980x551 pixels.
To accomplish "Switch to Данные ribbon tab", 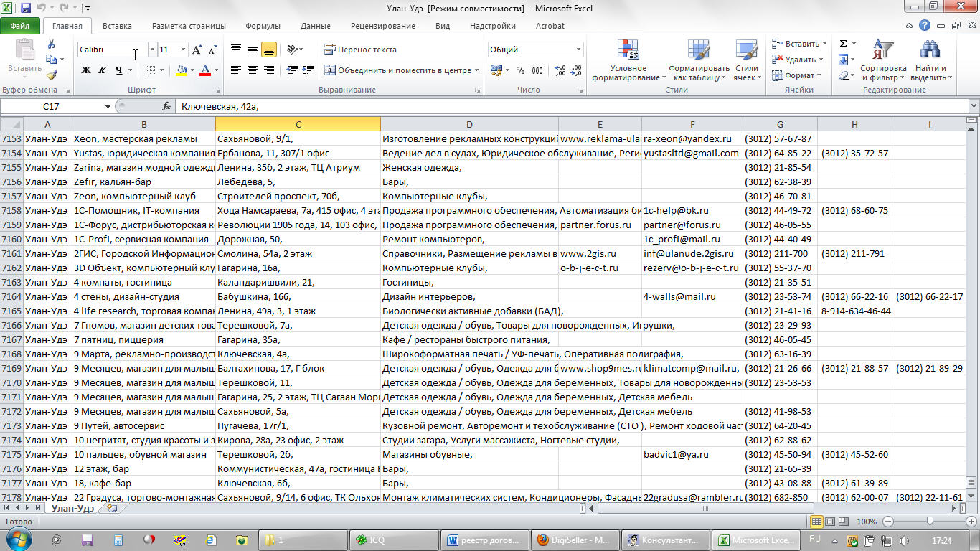I will pos(316,26).
